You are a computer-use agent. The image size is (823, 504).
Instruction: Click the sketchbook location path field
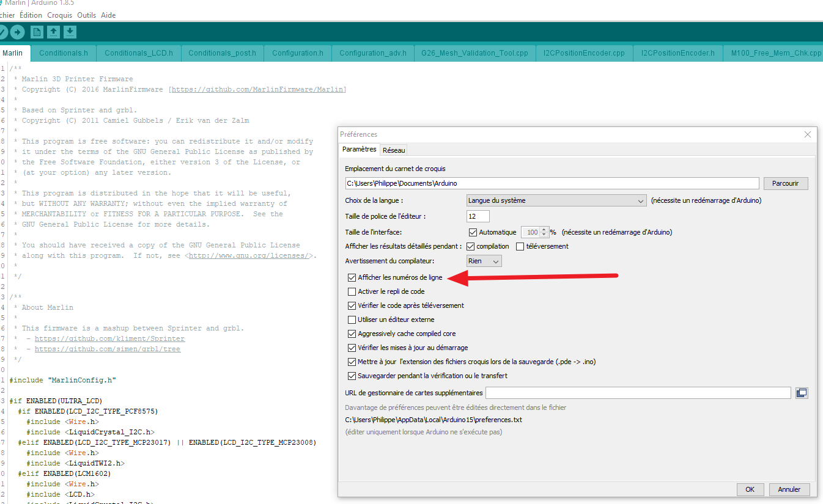click(x=552, y=183)
